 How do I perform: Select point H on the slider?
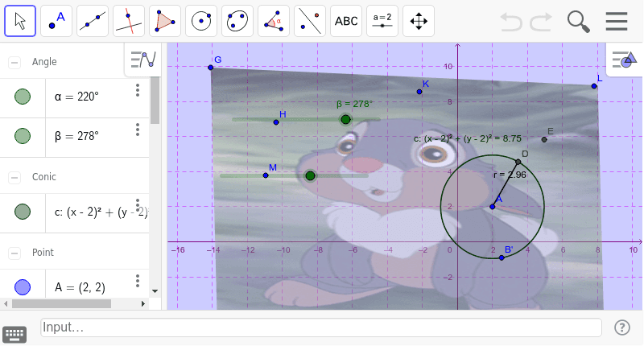[x=276, y=122]
